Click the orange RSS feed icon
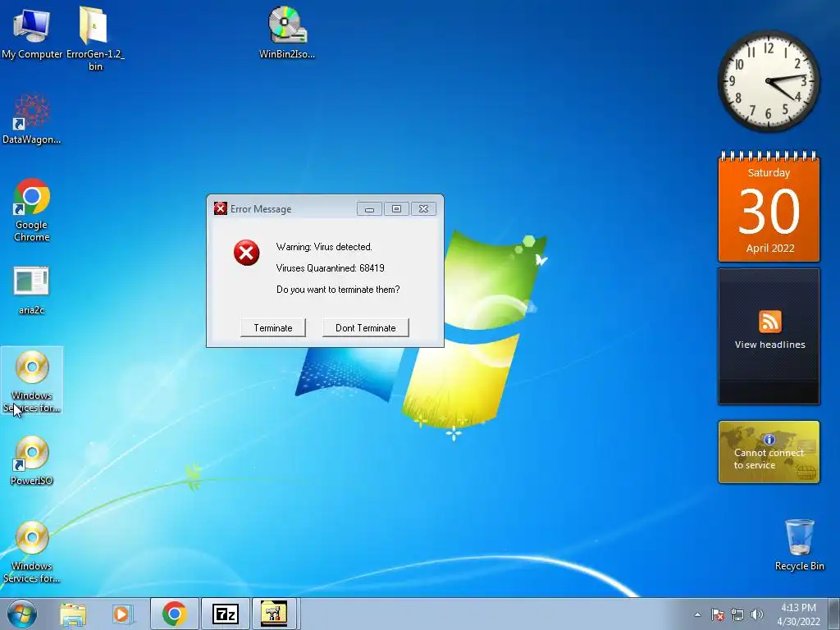This screenshot has width=840, height=630. (769, 322)
